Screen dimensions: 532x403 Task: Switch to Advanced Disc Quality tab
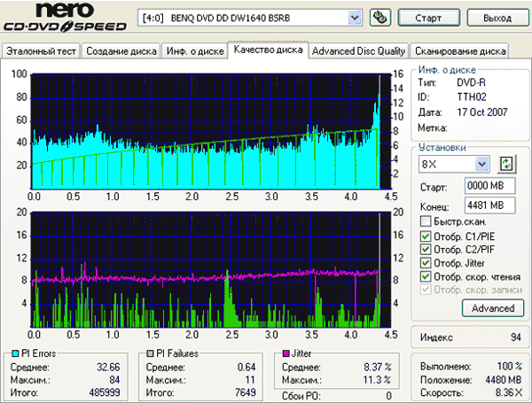(x=358, y=51)
